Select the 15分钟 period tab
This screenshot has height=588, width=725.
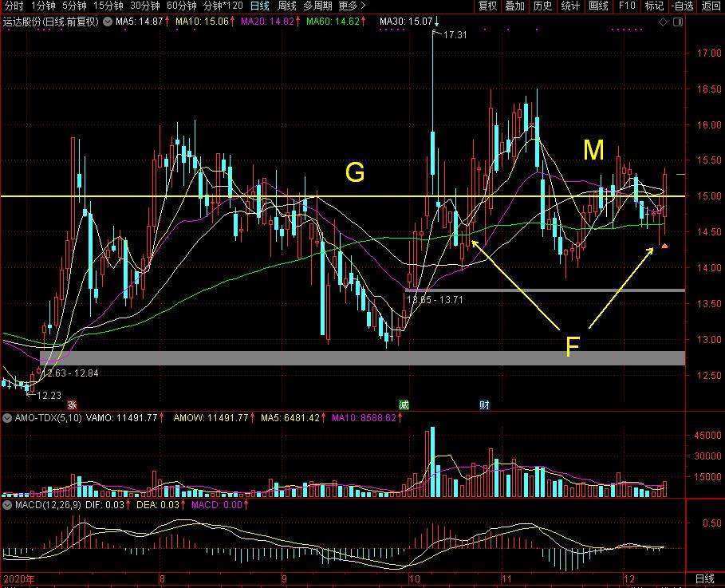pos(108,6)
